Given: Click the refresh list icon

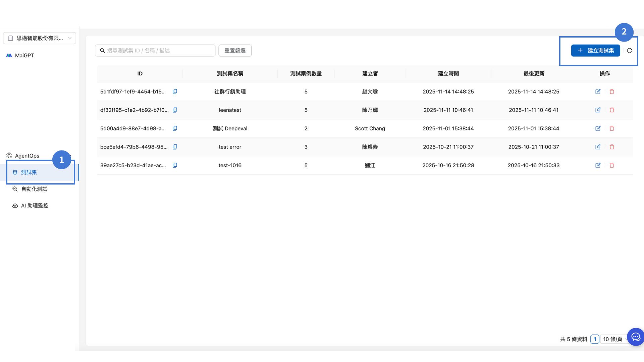Looking at the screenshot, I should coord(629,51).
